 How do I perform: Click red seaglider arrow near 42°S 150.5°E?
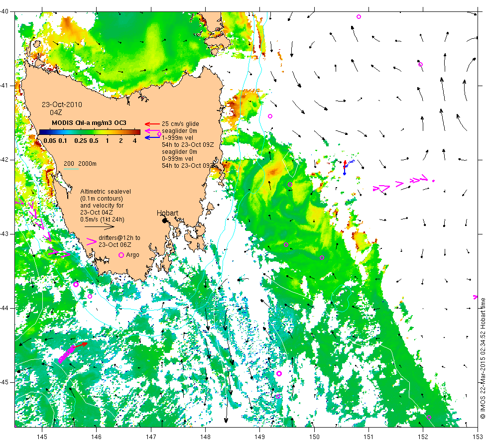tap(345, 164)
